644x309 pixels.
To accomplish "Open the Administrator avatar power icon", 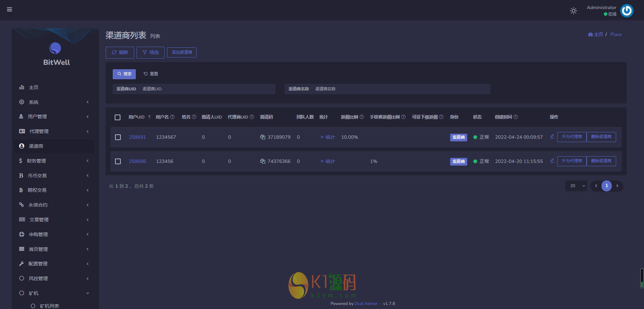I will click(x=627, y=11).
